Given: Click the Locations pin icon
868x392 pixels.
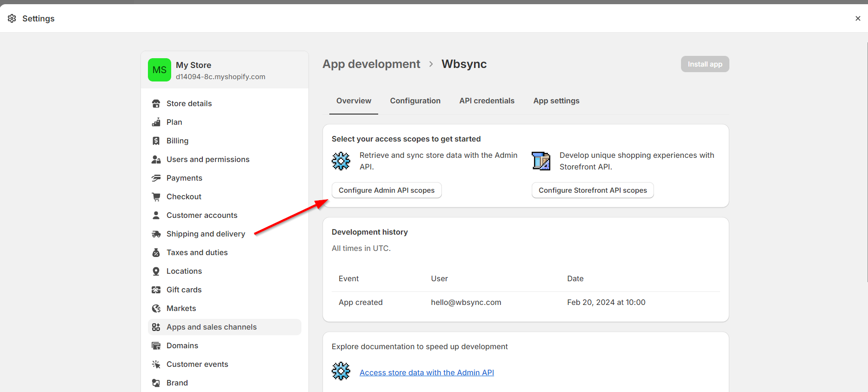Looking at the screenshot, I should (x=156, y=271).
